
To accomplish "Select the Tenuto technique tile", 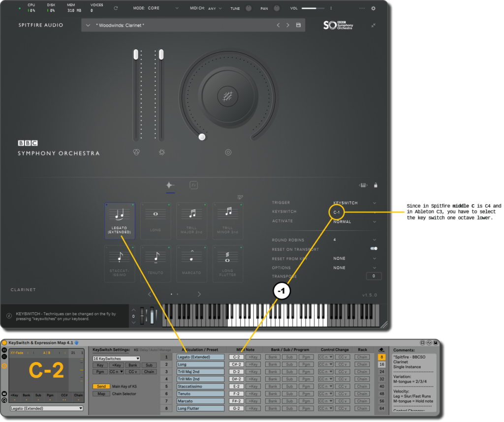I will pos(155,264).
